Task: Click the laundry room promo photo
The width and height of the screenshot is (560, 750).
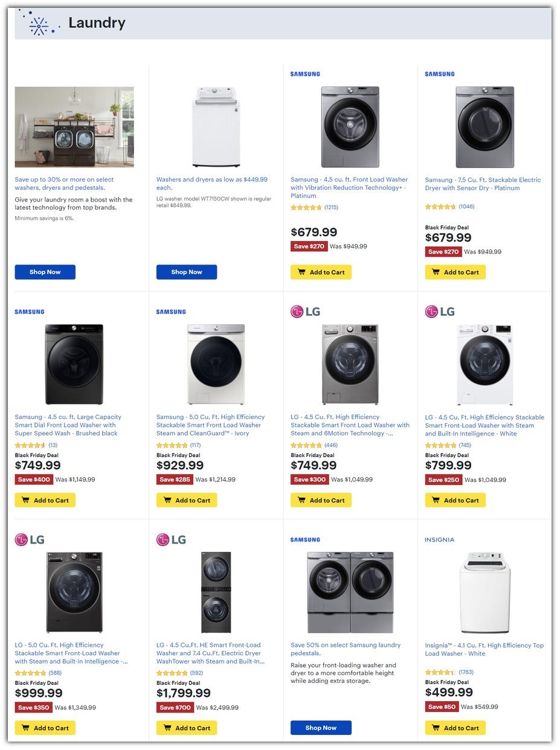Action: (x=74, y=127)
